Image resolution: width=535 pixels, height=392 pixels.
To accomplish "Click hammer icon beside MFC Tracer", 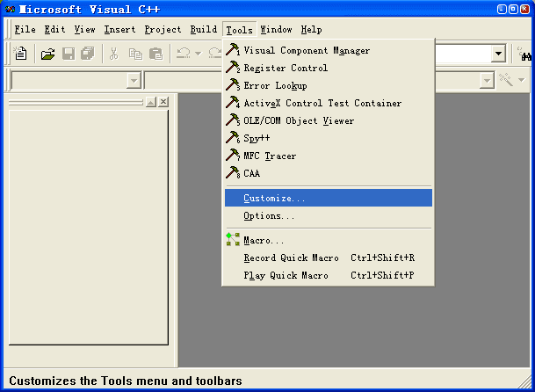I will pos(233,156).
